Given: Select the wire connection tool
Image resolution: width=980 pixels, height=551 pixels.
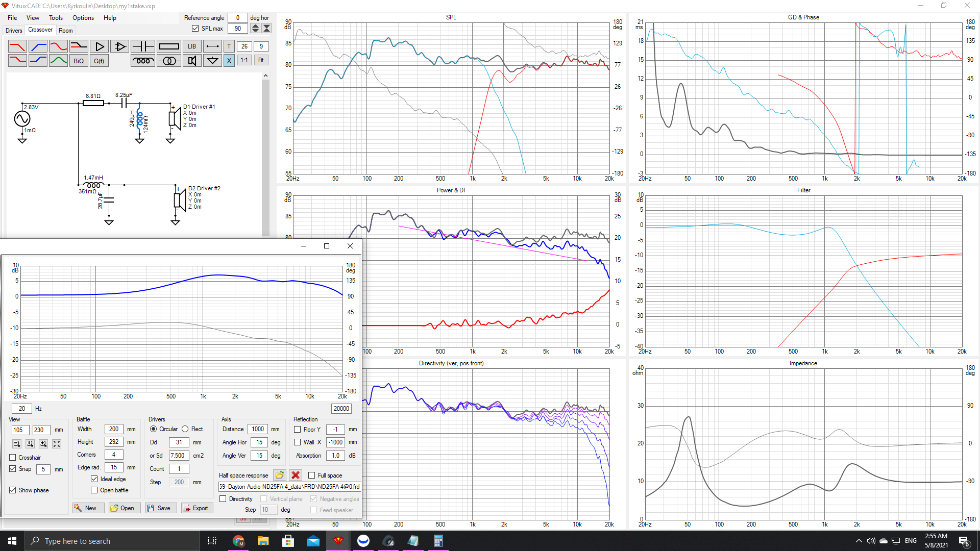Looking at the screenshot, I should point(212,46).
